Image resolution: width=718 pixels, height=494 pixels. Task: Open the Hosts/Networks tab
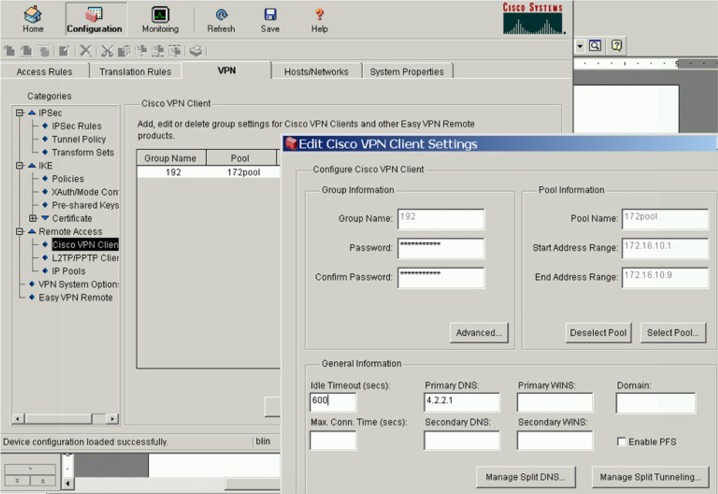tap(316, 71)
